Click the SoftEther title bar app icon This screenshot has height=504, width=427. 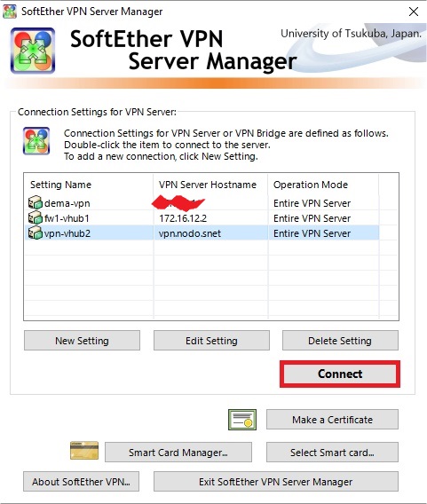click(x=10, y=12)
